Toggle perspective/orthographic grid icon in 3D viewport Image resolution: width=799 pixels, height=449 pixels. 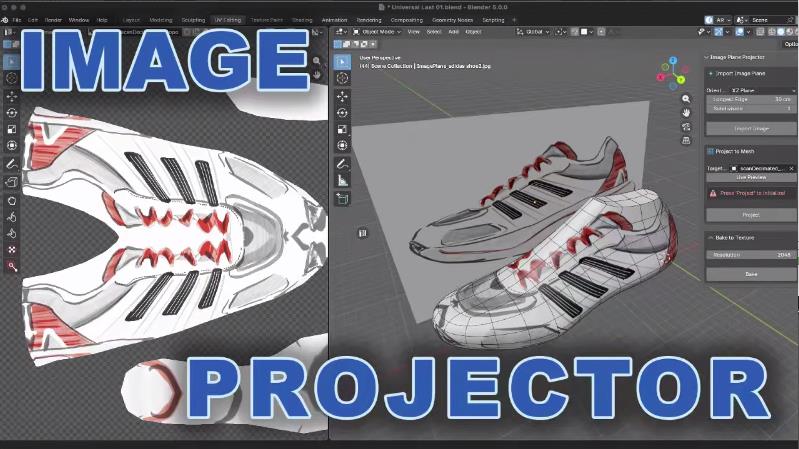(x=686, y=140)
